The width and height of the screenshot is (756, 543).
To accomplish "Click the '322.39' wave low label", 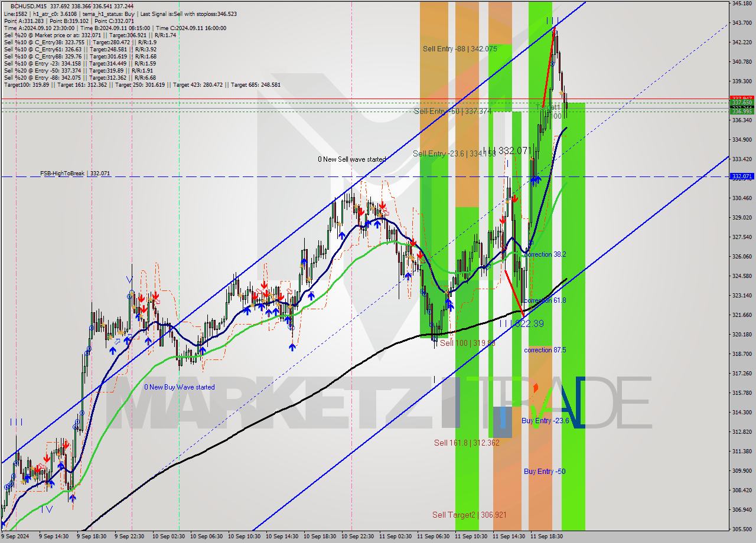I will click(529, 323).
